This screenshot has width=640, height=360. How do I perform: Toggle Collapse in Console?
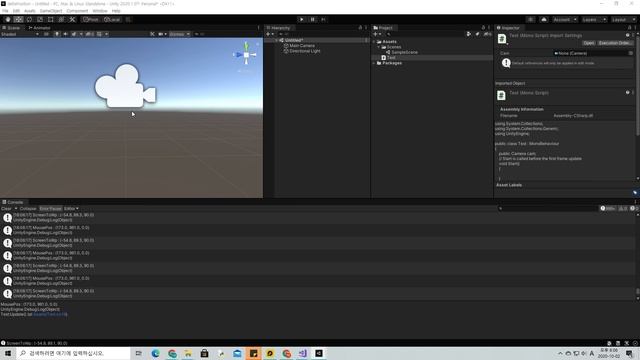(x=28, y=209)
